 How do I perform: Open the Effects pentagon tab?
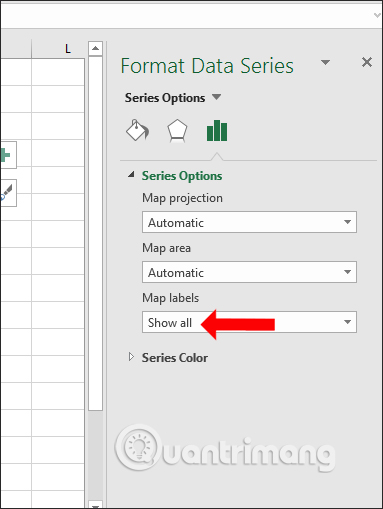pos(177,131)
